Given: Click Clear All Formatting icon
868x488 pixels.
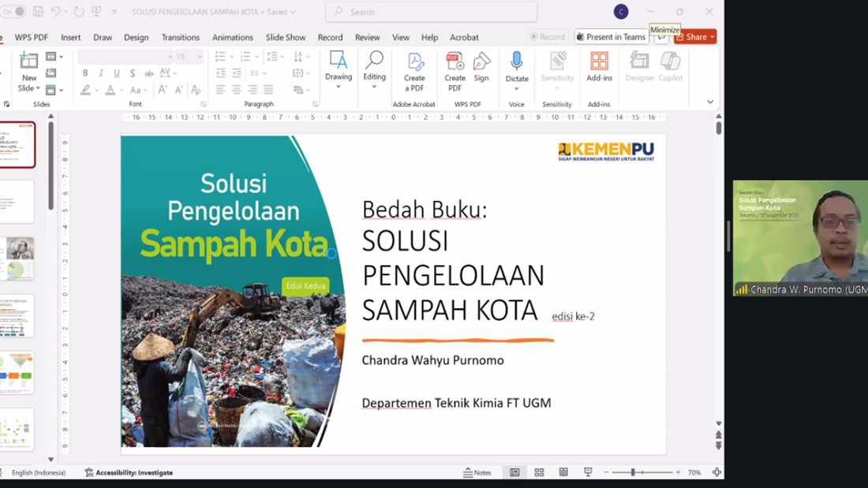Looking at the screenshot, I should [196, 90].
